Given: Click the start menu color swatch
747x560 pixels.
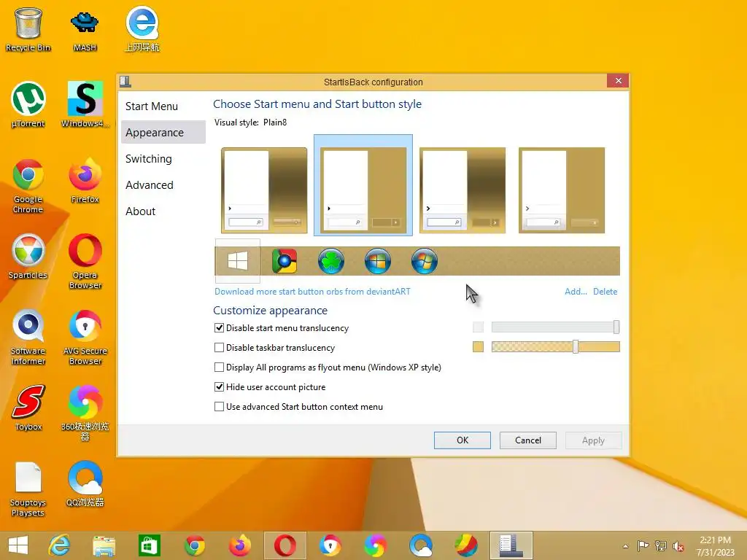Looking at the screenshot, I should [x=479, y=327].
